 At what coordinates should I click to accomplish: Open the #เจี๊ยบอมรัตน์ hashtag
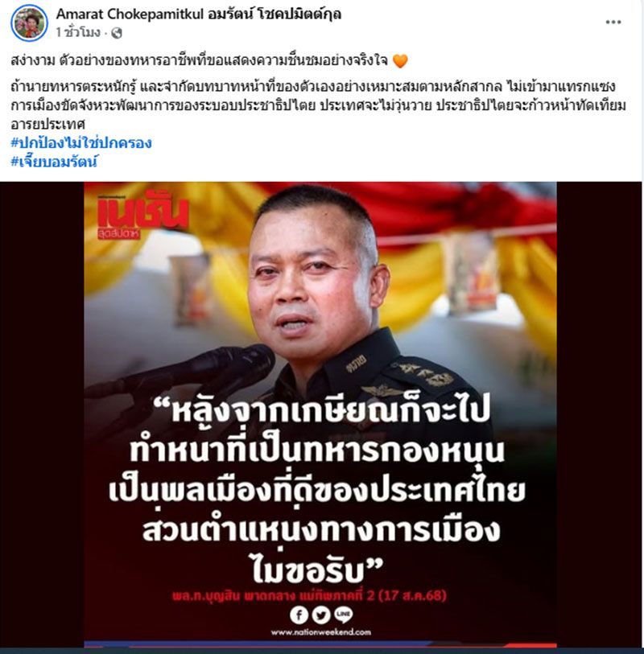(54, 162)
